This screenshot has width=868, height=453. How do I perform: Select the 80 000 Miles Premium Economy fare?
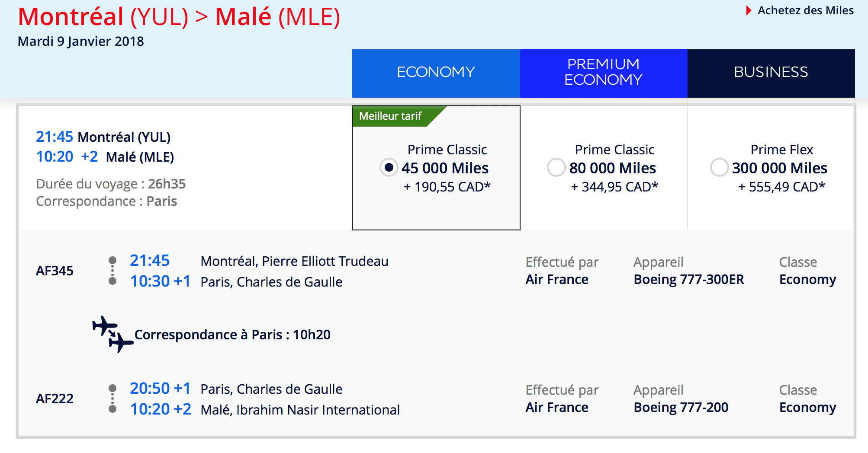556,168
